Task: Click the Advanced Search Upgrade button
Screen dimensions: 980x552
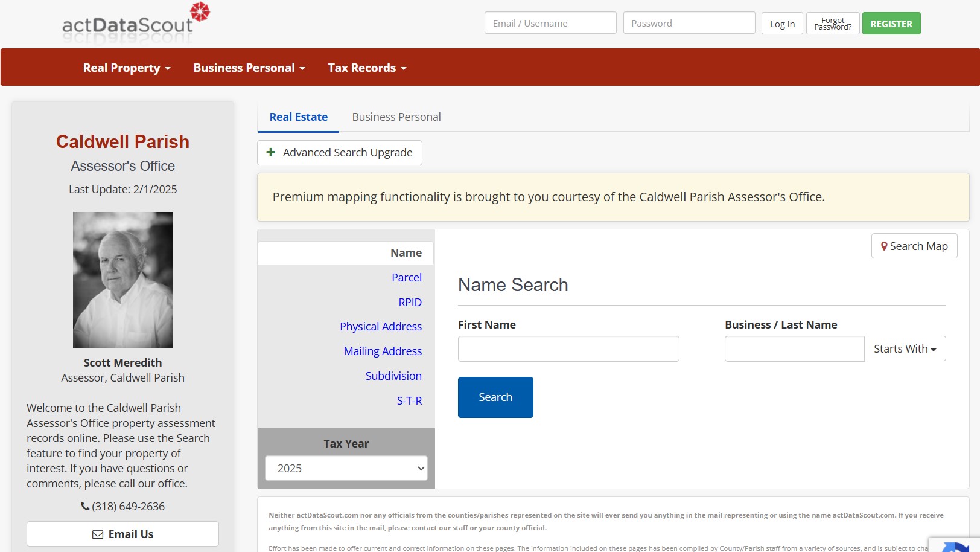Action: (340, 153)
